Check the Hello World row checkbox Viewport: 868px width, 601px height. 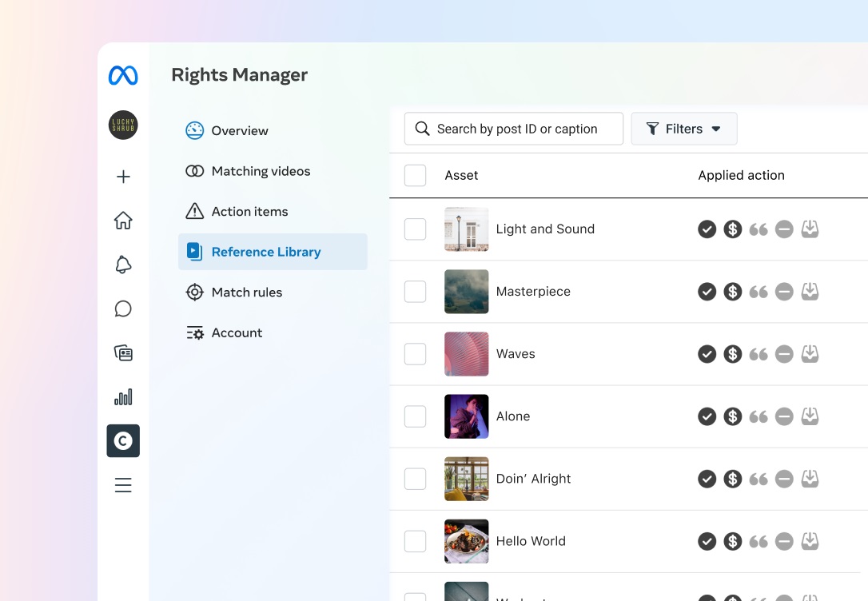(415, 541)
